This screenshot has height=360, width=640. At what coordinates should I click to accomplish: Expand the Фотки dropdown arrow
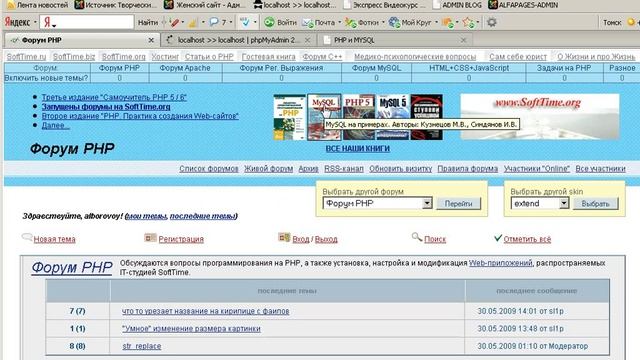(x=383, y=22)
